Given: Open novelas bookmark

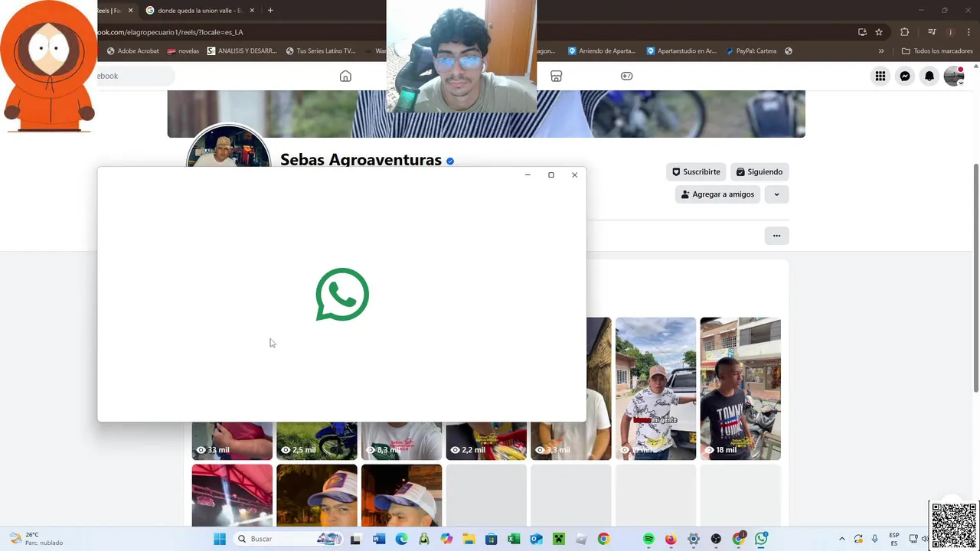Looking at the screenshot, I should [183, 51].
